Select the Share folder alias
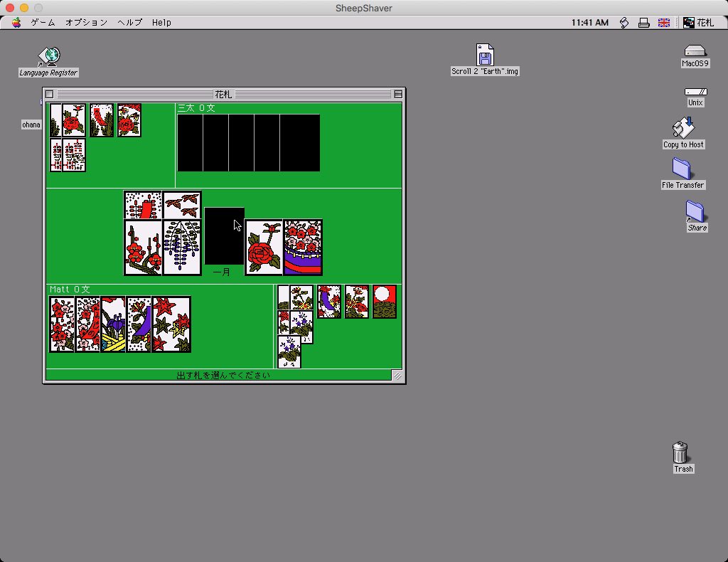Viewport: 728px width, 562px height. click(x=697, y=216)
